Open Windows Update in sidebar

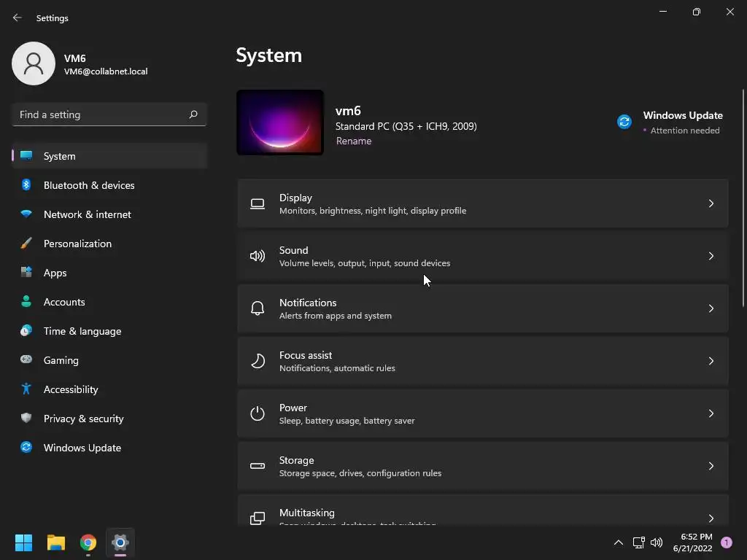point(109,447)
